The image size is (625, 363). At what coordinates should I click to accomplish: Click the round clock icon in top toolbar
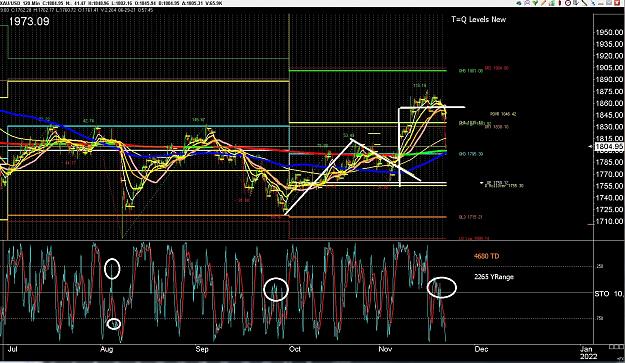click(568, 3)
